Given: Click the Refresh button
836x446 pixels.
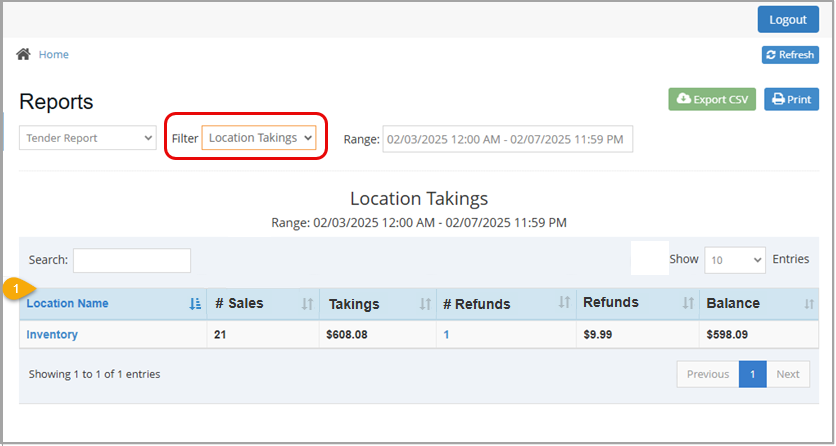Looking at the screenshot, I should click(x=790, y=55).
